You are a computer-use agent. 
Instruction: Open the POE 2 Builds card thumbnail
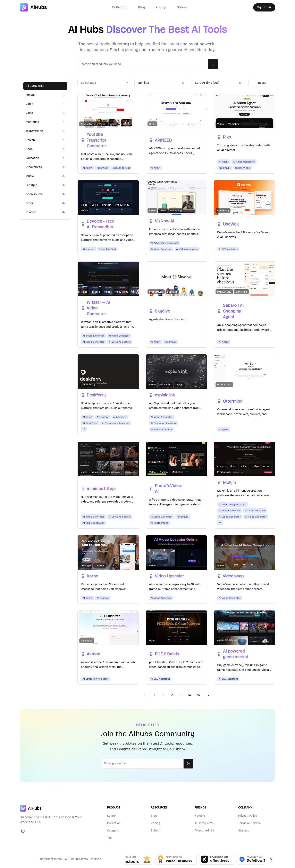coord(176,628)
